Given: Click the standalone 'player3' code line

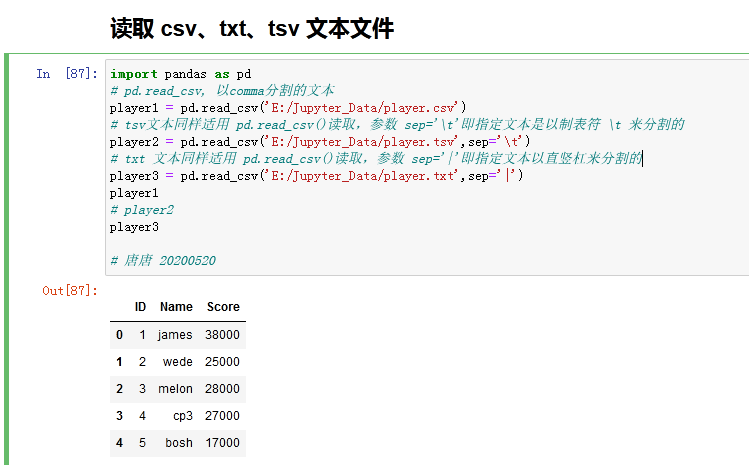Looking at the screenshot, I should click(134, 227).
